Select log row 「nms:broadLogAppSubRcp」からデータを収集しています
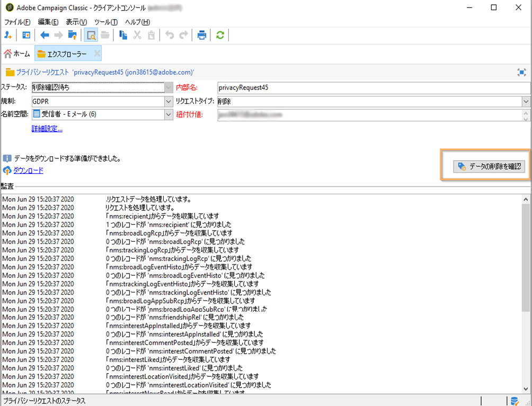The width and height of the screenshot is (532, 406). (261, 301)
